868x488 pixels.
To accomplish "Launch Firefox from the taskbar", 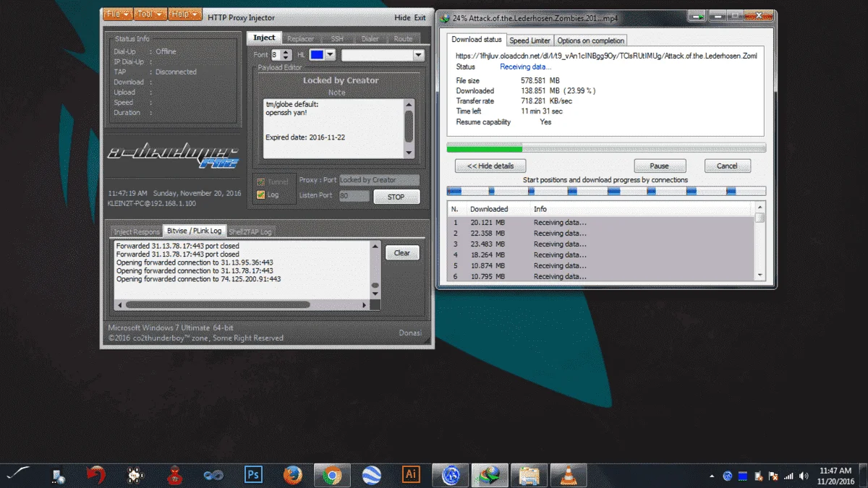I will click(x=293, y=475).
